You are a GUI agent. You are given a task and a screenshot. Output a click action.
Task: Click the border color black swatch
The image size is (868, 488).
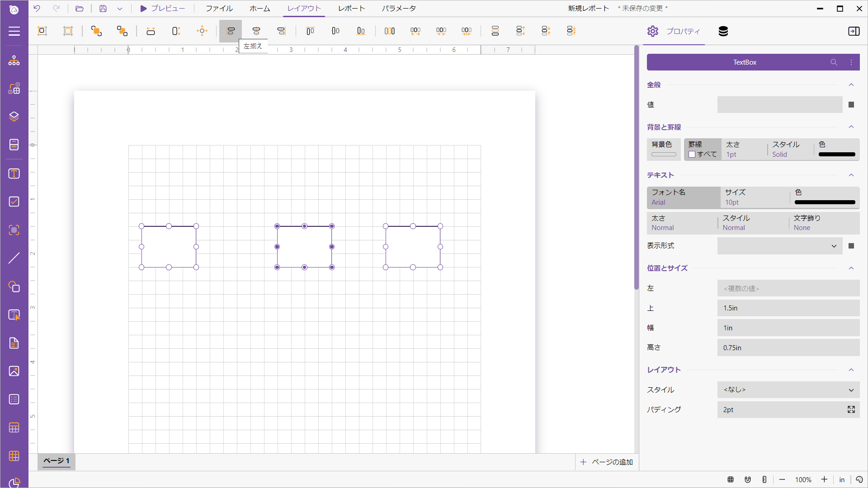837,155
